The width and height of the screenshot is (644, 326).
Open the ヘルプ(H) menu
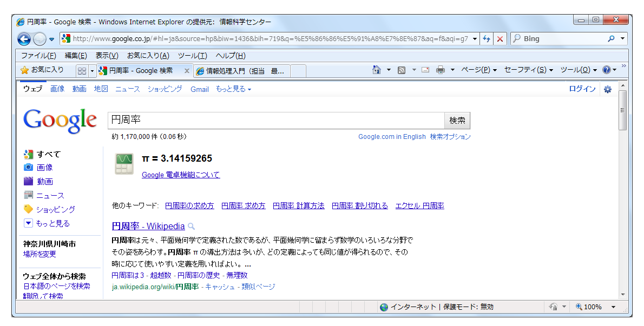231,56
